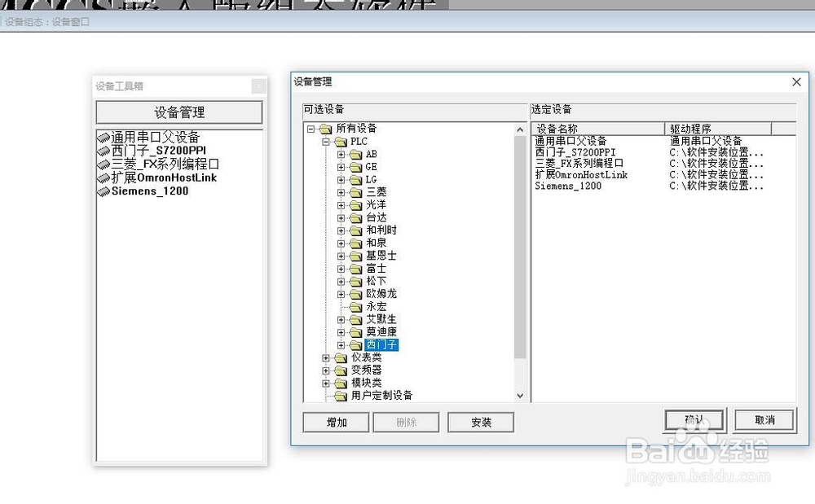The image size is (815, 504).
Task: Click the 三菱 folder icon
Action: tap(356, 193)
